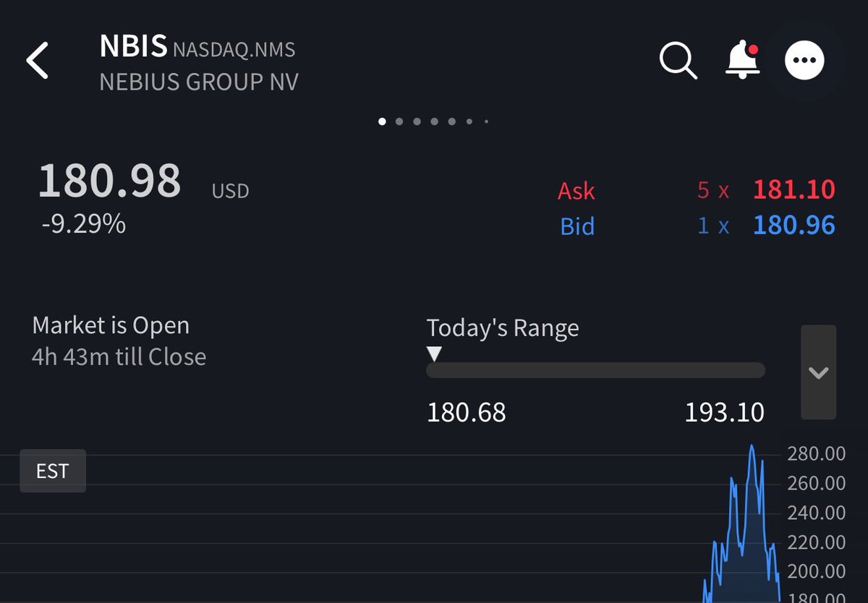Tap the red Ask label
Viewport: 868px width, 603px height.
tap(576, 191)
